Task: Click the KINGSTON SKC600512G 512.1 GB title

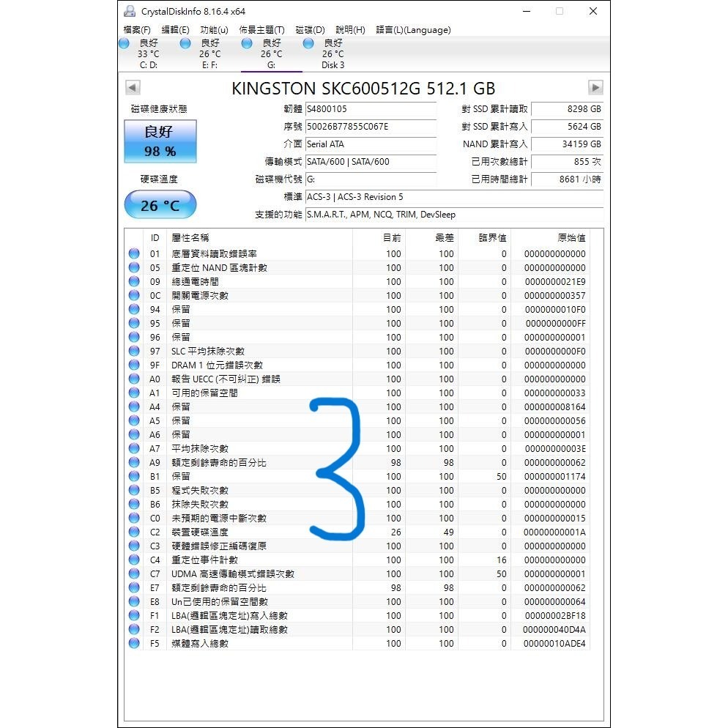Action: tap(363, 88)
